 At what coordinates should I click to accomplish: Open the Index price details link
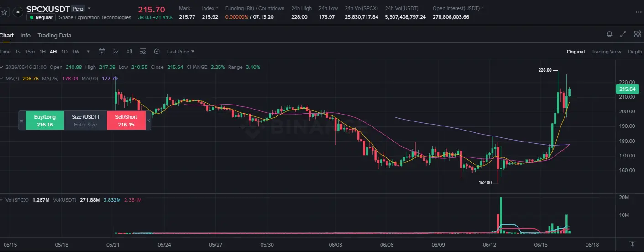(x=210, y=8)
